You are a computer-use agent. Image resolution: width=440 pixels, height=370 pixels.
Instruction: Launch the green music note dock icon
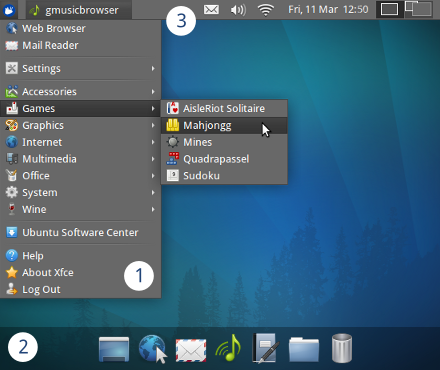click(228, 348)
